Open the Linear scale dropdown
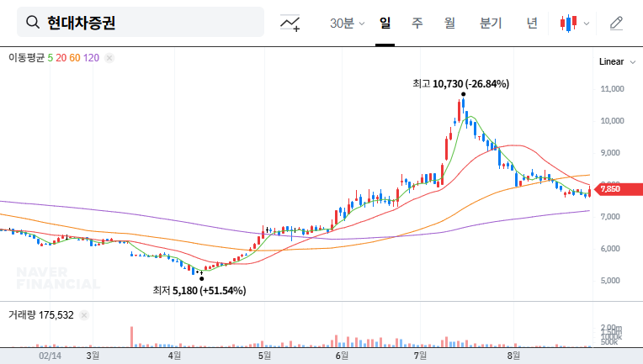 [617, 62]
